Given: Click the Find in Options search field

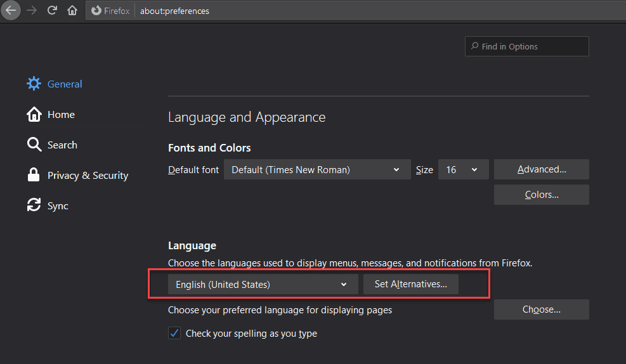Looking at the screenshot, I should 526,46.
